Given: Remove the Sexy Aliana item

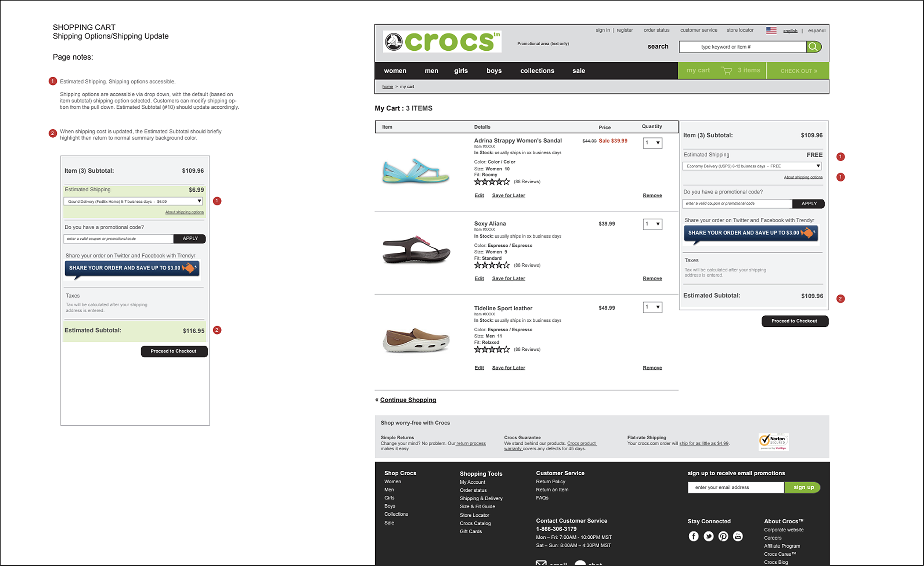Looking at the screenshot, I should pyautogui.click(x=652, y=278).
